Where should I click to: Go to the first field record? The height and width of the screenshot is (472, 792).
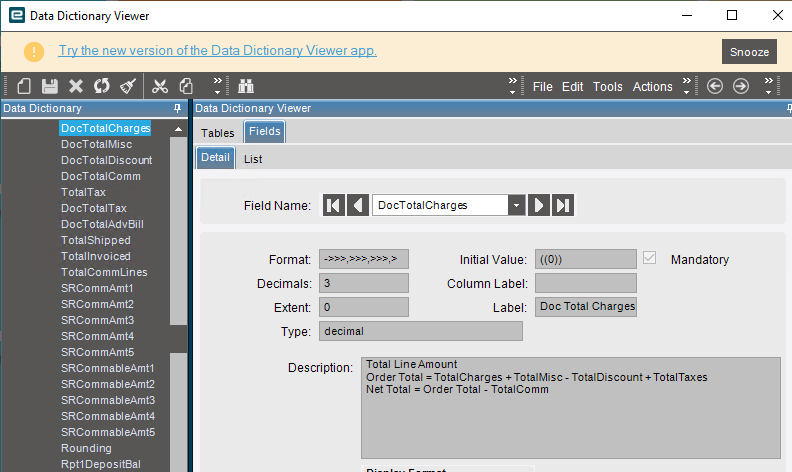click(334, 205)
